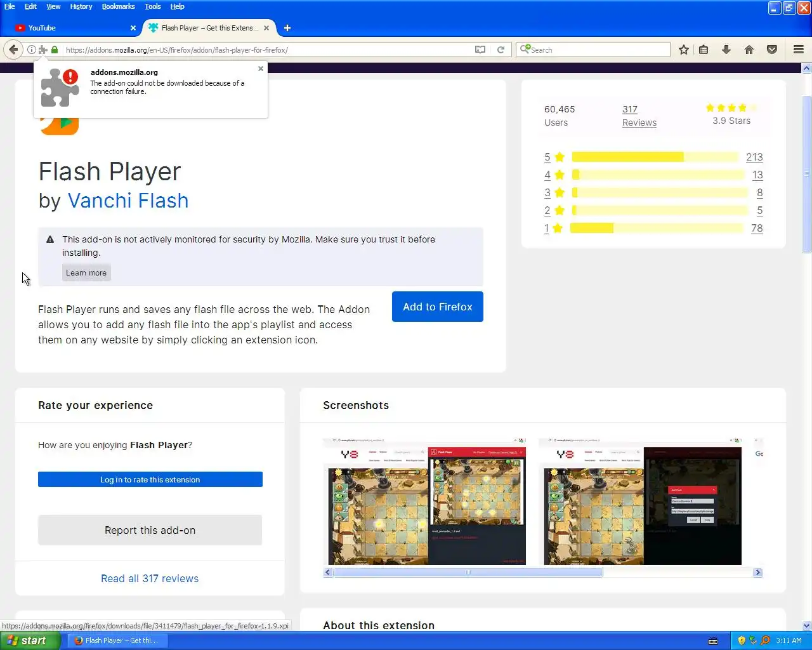Open the first extension screenshot thumbnail
This screenshot has width=812, height=650.
click(x=424, y=501)
